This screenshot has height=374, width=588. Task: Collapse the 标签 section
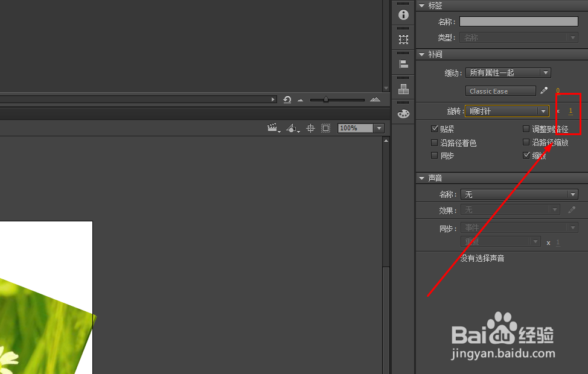click(421, 5)
